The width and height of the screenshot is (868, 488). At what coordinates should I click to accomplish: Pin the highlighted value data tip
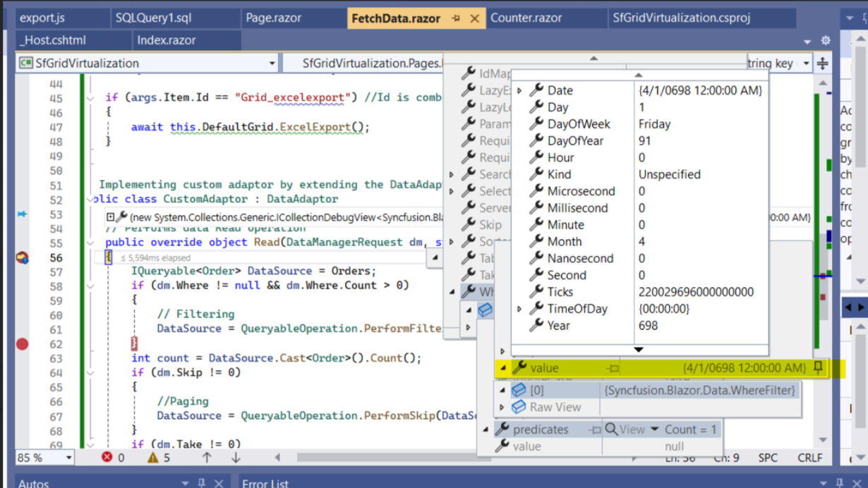coord(818,367)
